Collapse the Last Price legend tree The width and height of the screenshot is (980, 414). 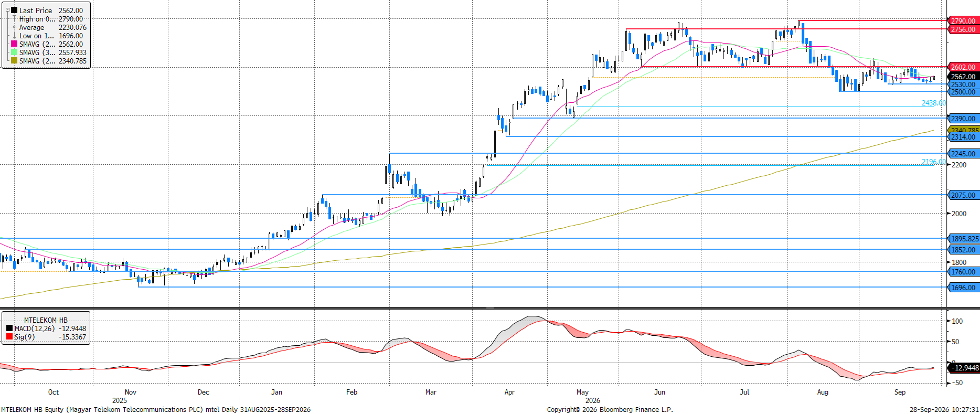point(7,10)
